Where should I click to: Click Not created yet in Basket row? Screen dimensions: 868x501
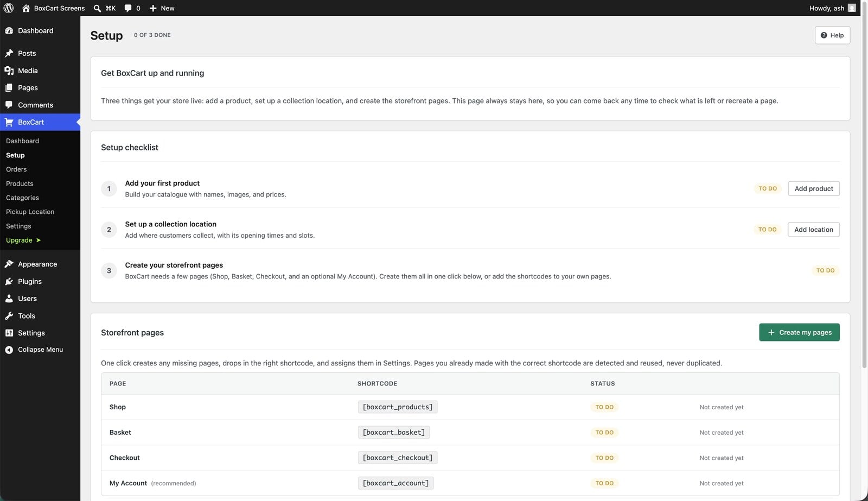722,433
